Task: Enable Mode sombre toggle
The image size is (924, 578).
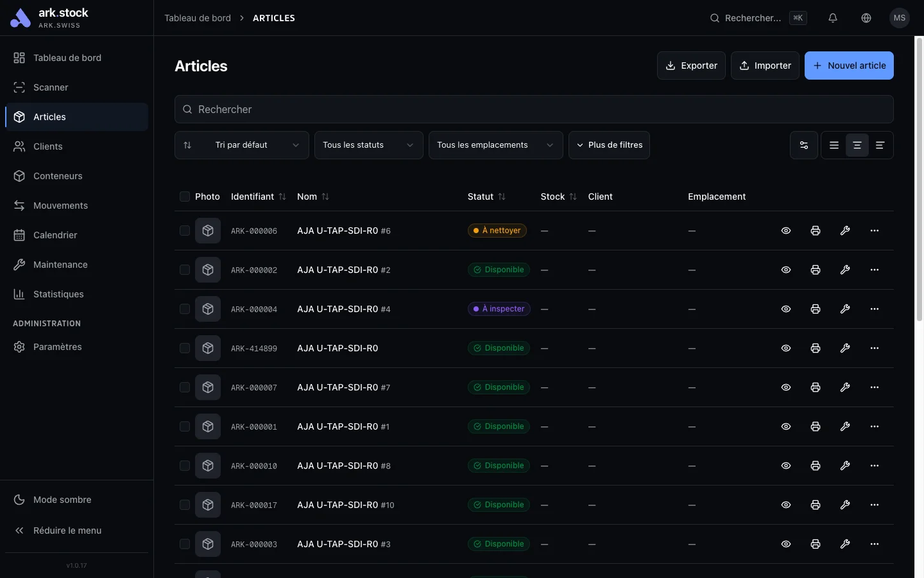Action: (x=62, y=500)
